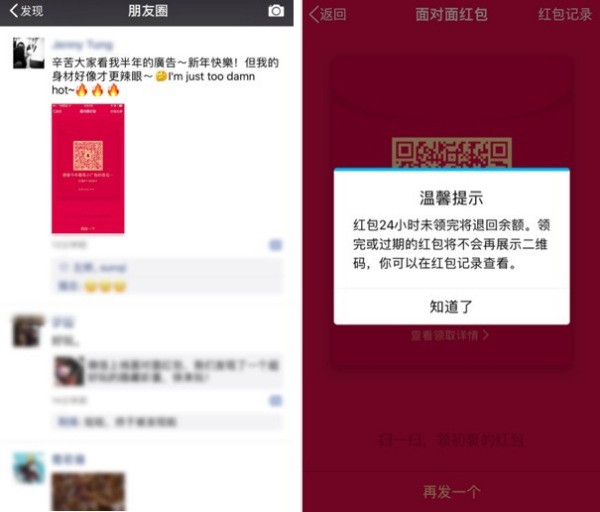The width and height of the screenshot is (600, 512).
Task: Open the 红包记录 page
Action: click(565, 15)
